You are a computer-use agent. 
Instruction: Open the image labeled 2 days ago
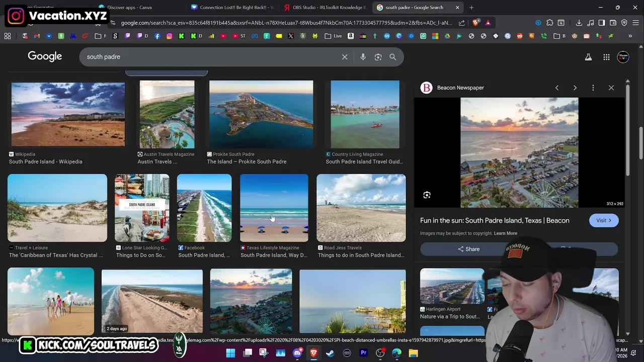click(x=152, y=301)
